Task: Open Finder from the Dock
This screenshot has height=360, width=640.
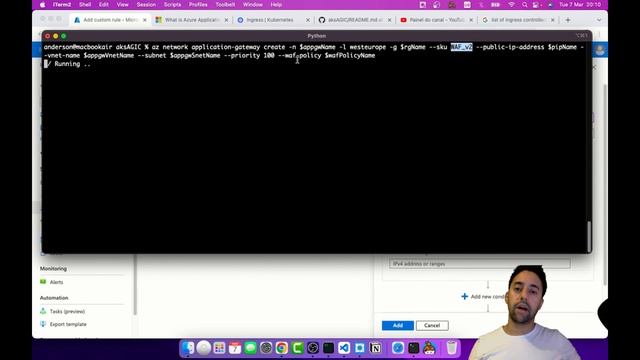Action: coord(188,348)
